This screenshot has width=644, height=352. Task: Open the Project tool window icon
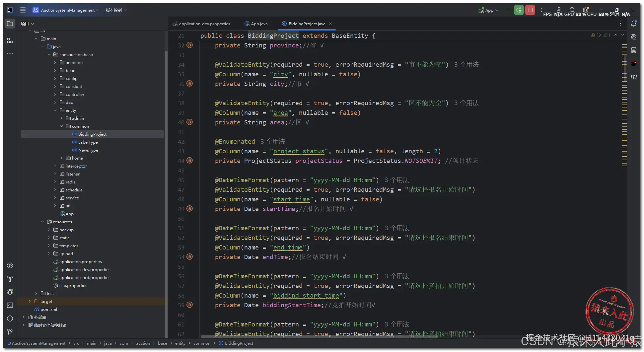click(10, 24)
